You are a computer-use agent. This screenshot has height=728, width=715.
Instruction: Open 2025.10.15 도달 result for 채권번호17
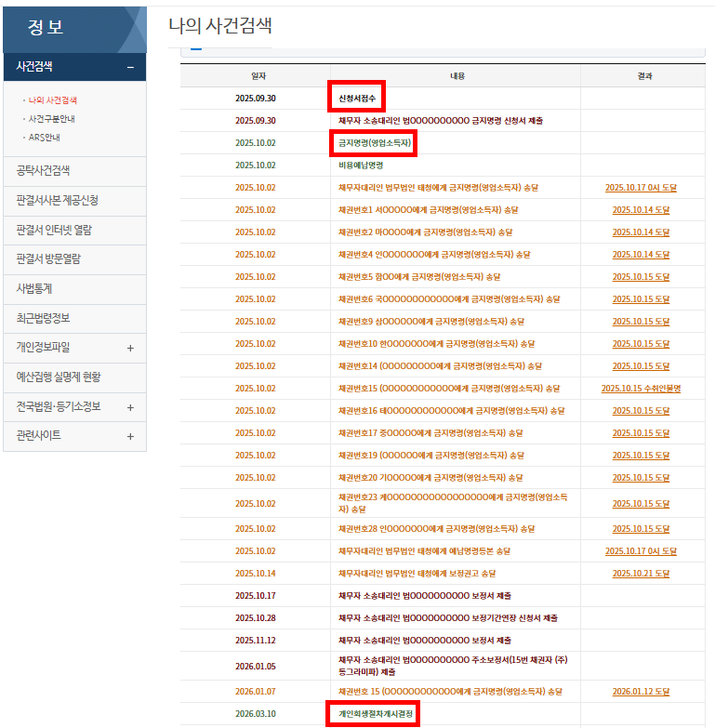point(641,432)
